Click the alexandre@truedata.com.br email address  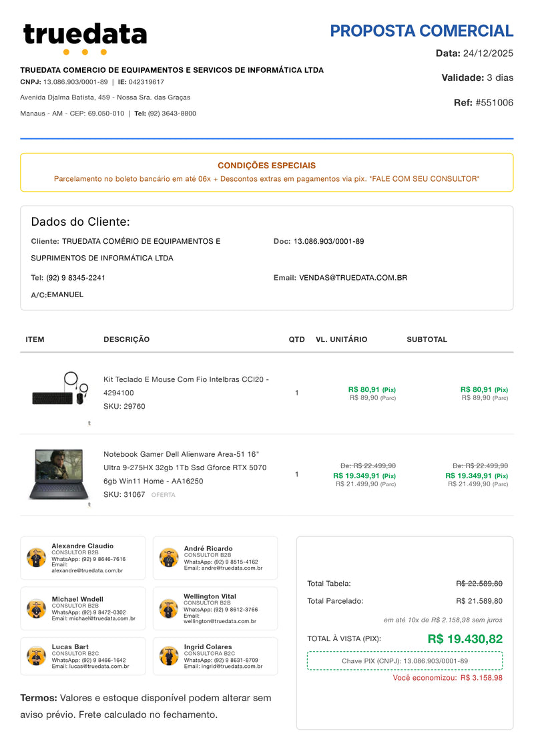click(x=87, y=571)
